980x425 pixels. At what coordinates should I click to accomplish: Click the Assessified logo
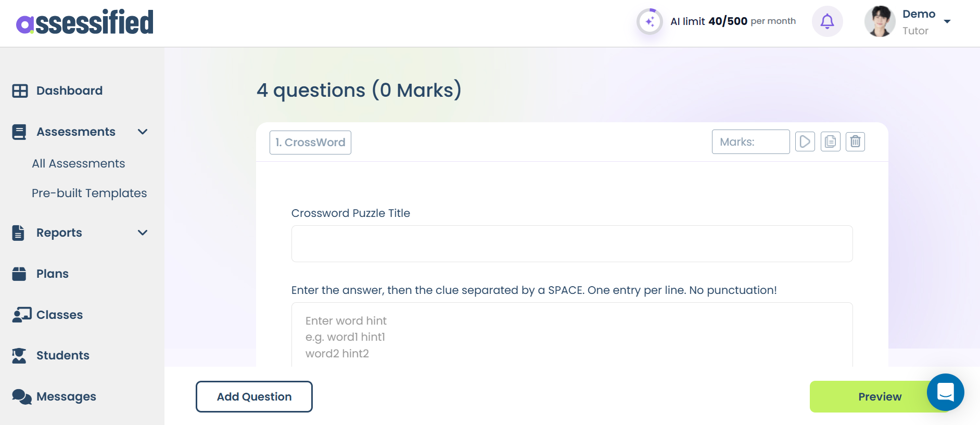click(85, 22)
